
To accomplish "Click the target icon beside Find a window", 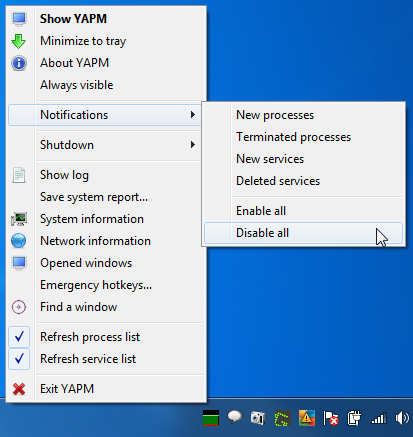I will (x=19, y=307).
